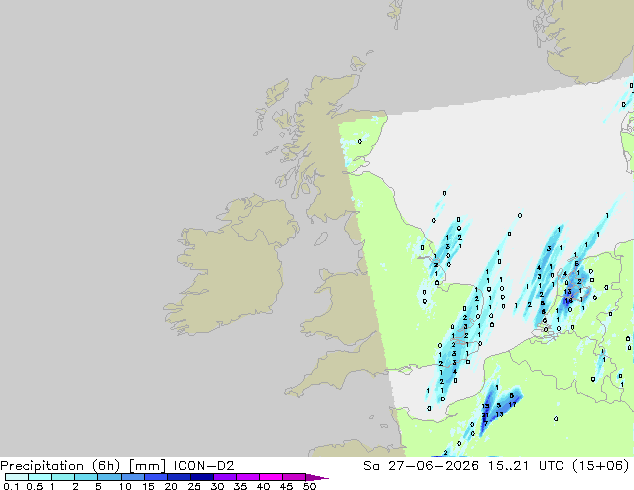Click the "50" legend scale label
The image size is (634, 490).
tap(309, 486)
